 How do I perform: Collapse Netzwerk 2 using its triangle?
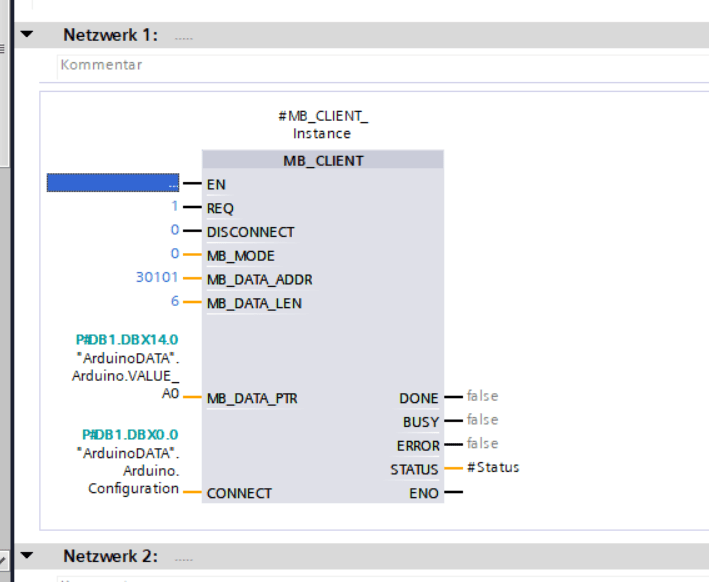(27, 555)
